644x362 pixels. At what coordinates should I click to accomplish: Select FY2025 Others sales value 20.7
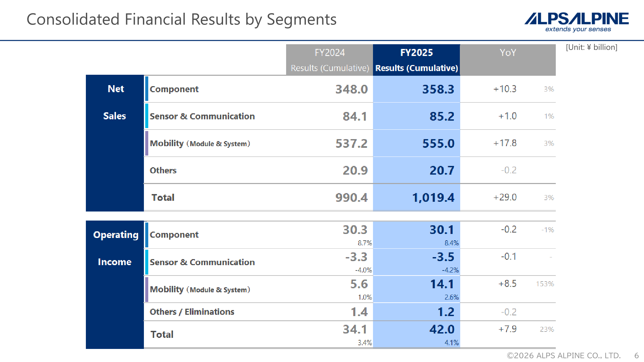442,170
